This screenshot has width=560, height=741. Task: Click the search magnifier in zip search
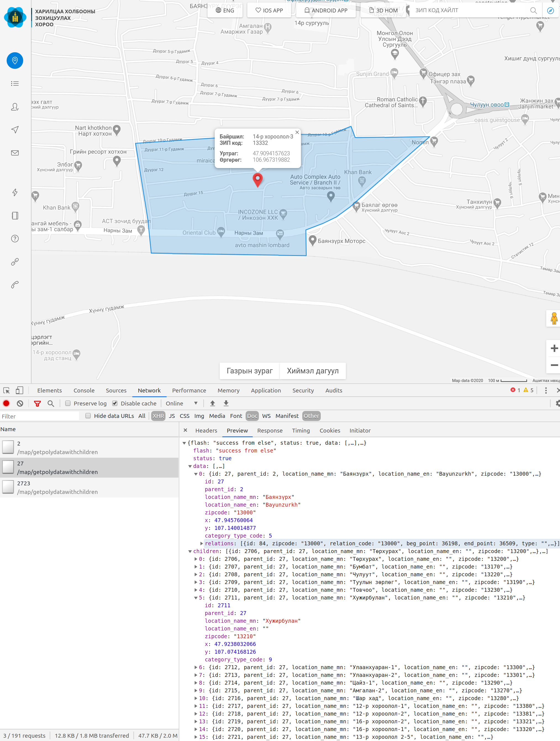(x=533, y=11)
